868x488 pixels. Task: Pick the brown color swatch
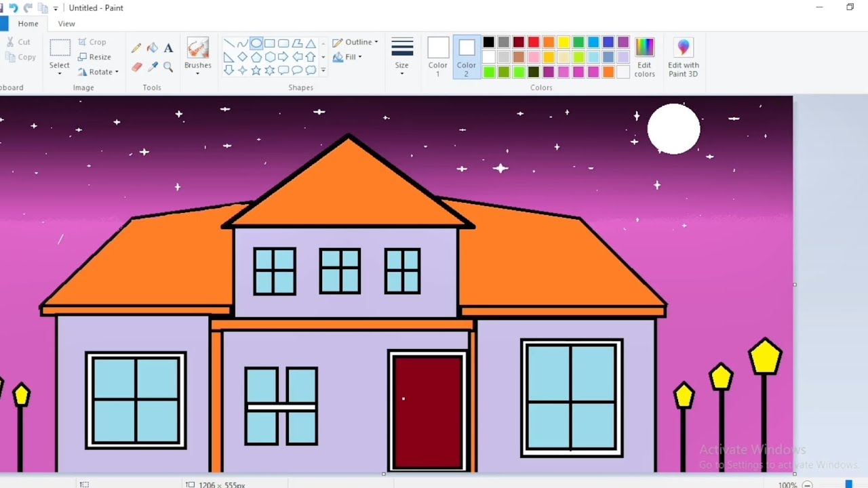(519, 57)
